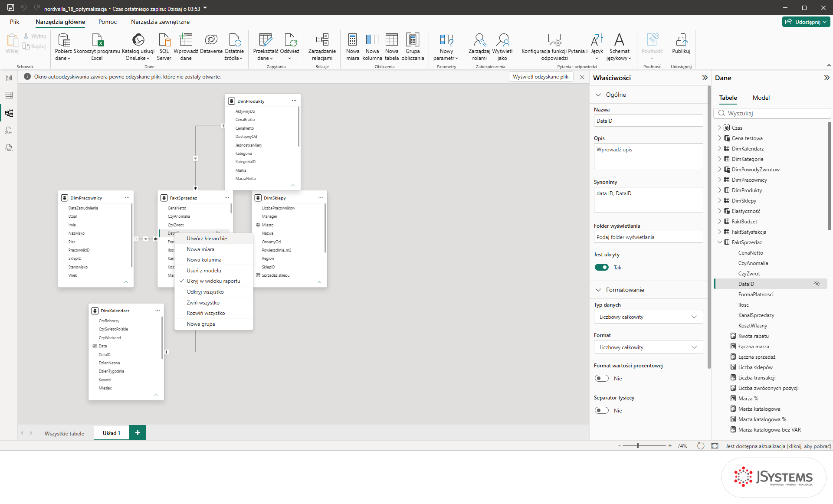This screenshot has height=504, width=833.
Task: Click Nowa tabela ribbon icon
Action: tap(391, 40)
